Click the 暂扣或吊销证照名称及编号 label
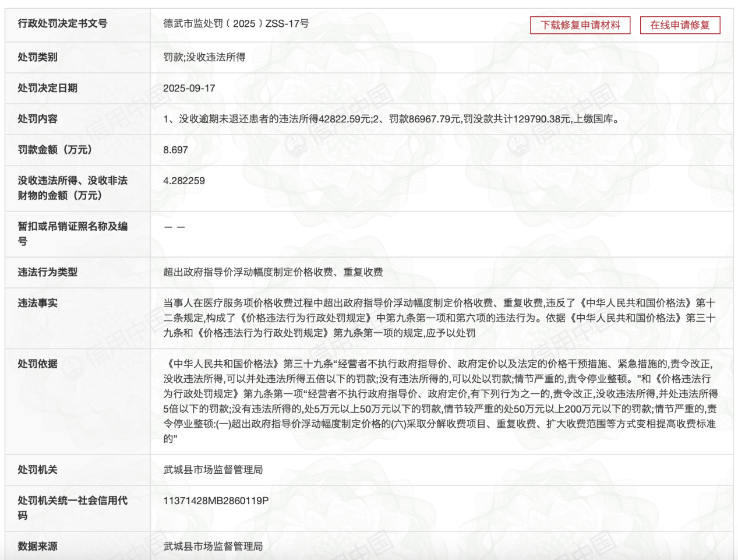This screenshot has width=738, height=560. 72,234
